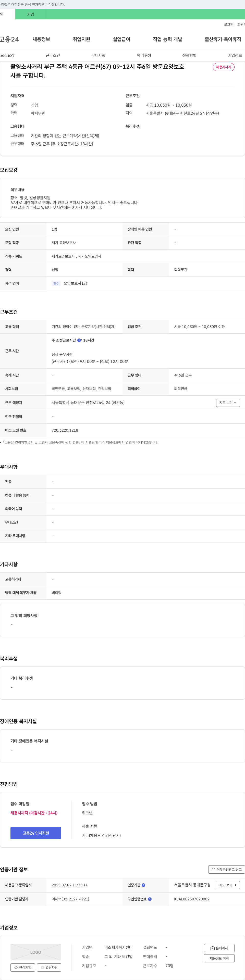
Task: Open the 주 소정근로시간 help tooltip icon
Action: 79,340
